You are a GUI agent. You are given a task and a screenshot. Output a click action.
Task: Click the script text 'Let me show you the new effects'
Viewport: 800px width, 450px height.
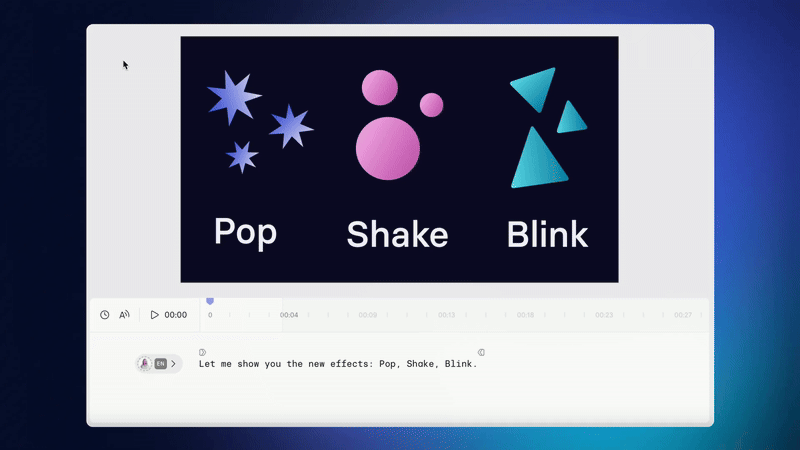pos(286,364)
